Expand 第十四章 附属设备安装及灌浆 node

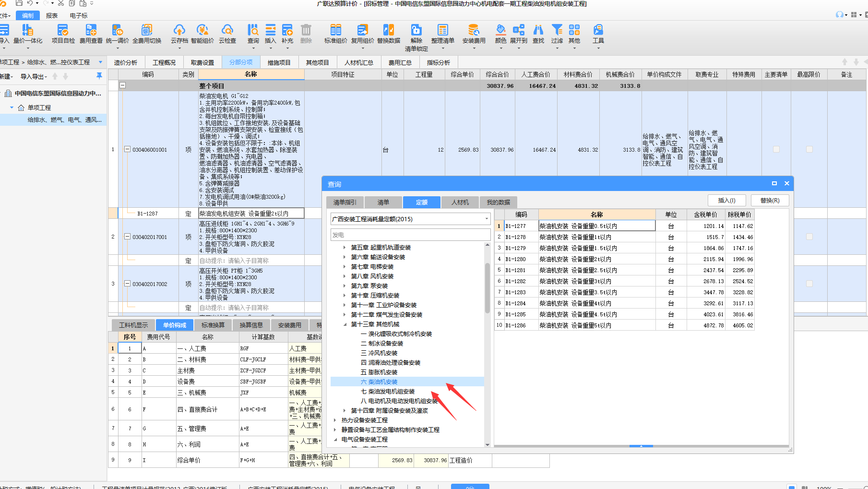click(345, 411)
